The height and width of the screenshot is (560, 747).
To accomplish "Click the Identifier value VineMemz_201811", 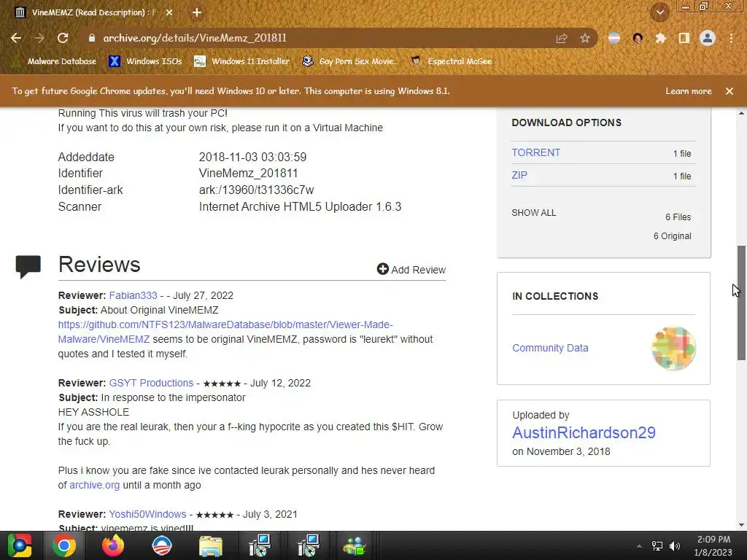I will [248, 174].
